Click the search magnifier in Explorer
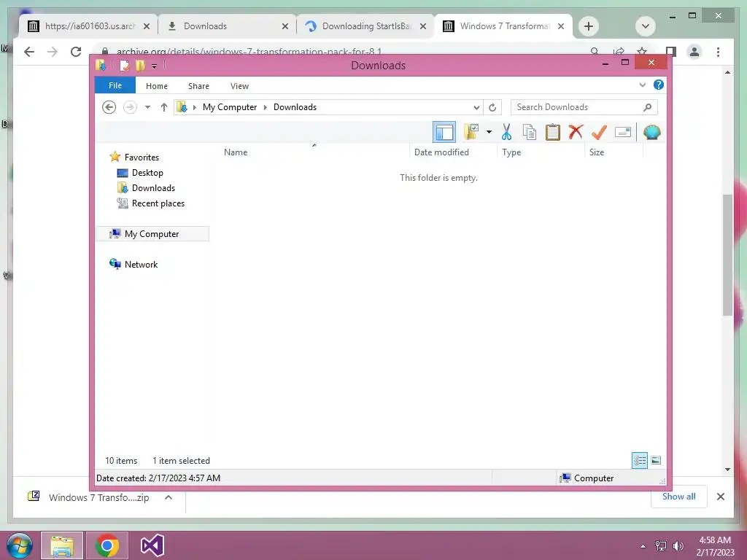 point(648,107)
